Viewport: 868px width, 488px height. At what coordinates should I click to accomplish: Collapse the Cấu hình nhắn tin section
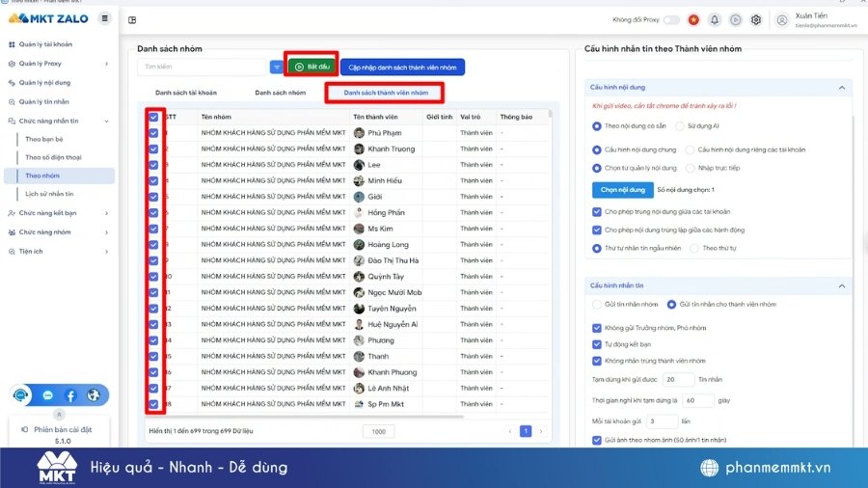(841, 286)
